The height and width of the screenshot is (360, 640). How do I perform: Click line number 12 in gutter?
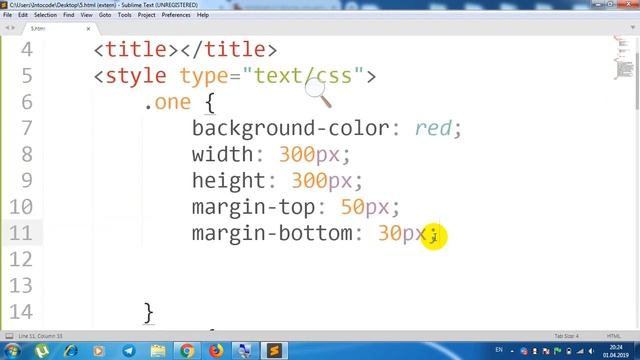click(x=21, y=259)
